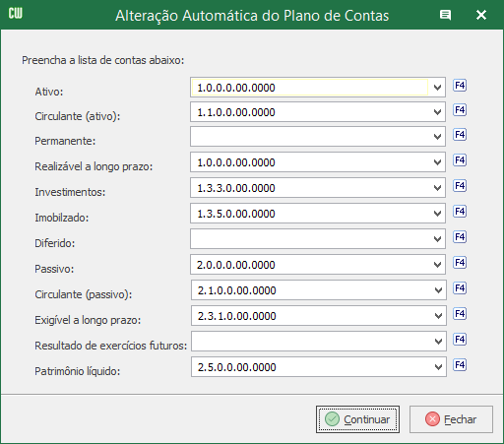
Task: Close the Alteração Automática dialog window
Action: point(481,15)
